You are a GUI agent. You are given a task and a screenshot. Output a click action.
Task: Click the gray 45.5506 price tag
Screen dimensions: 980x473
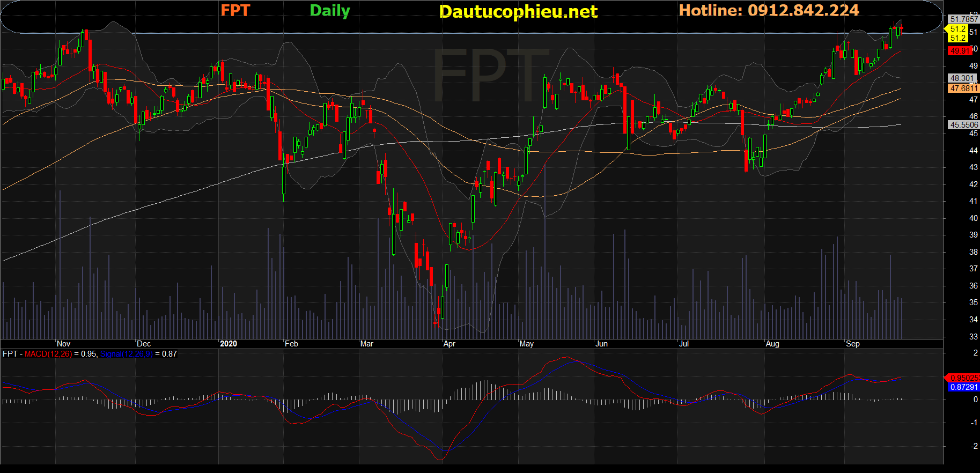[x=963, y=125]
